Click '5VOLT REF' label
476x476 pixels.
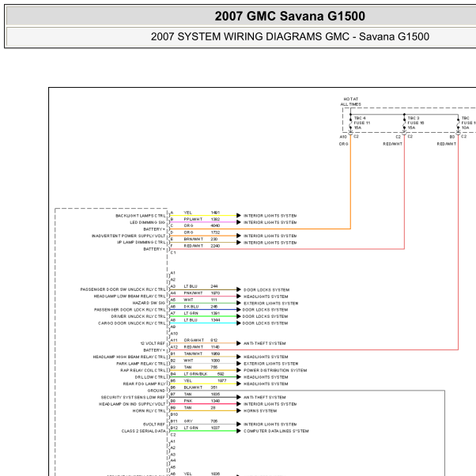[154, 425]
